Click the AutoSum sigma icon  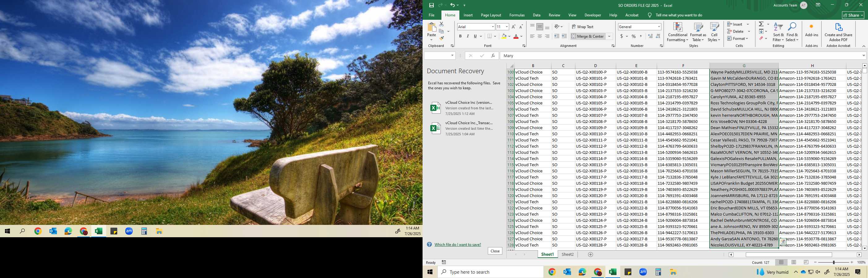[761, 24]
